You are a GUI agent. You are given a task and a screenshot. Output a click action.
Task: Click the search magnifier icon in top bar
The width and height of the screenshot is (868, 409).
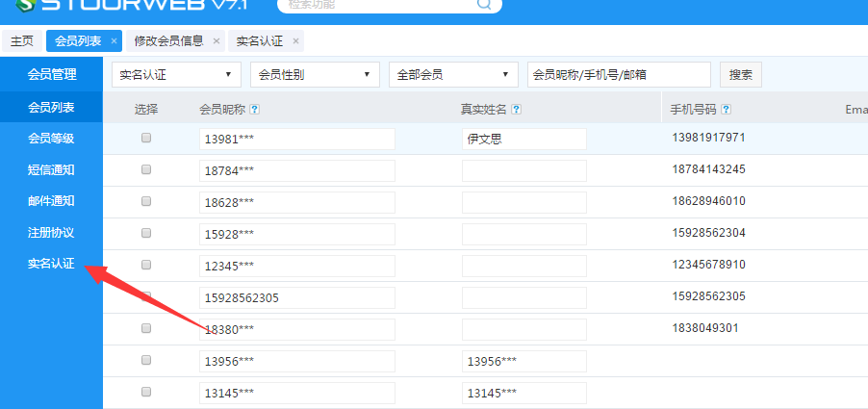tap(484, 4)
